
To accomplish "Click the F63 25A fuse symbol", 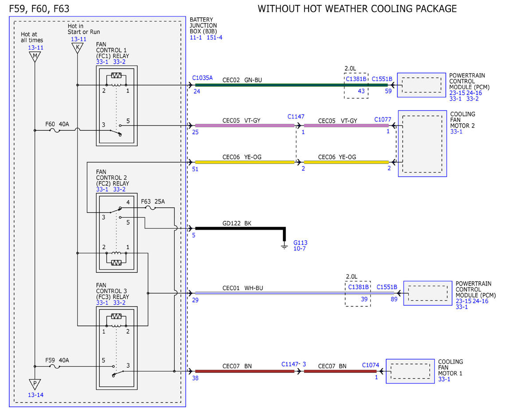I will [x=151, y=207].
